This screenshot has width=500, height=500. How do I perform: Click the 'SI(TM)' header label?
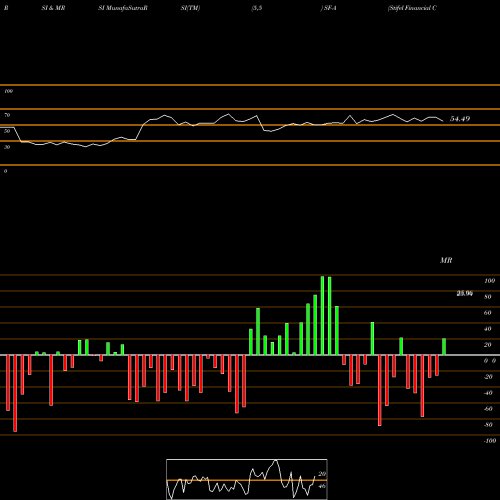click(190, 8)
